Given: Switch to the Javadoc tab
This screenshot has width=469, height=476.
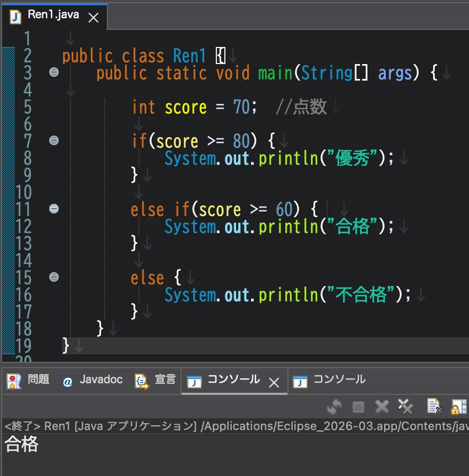Looking at the screenshot, I should point(92,380).
